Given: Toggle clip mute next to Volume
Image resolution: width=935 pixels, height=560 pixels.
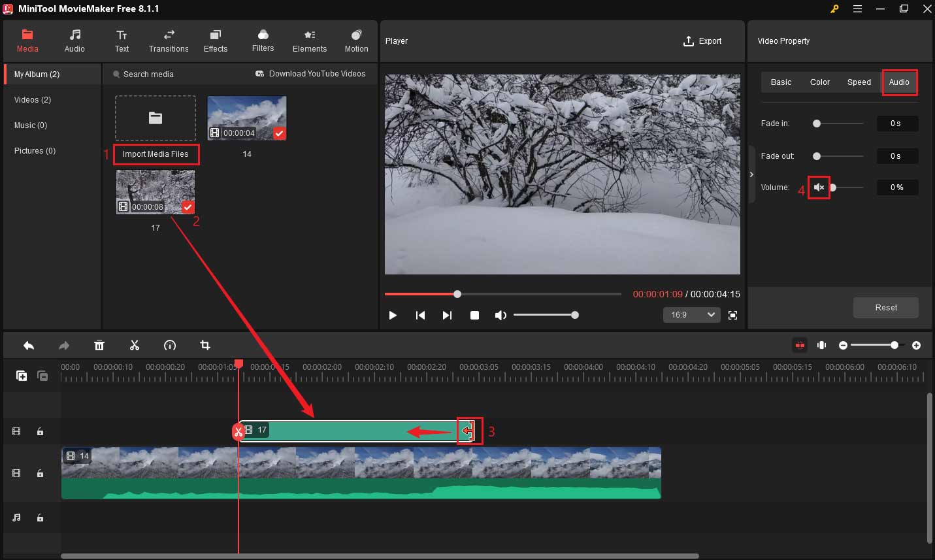Looking at the screenshot, I should [x=819, y=188].
